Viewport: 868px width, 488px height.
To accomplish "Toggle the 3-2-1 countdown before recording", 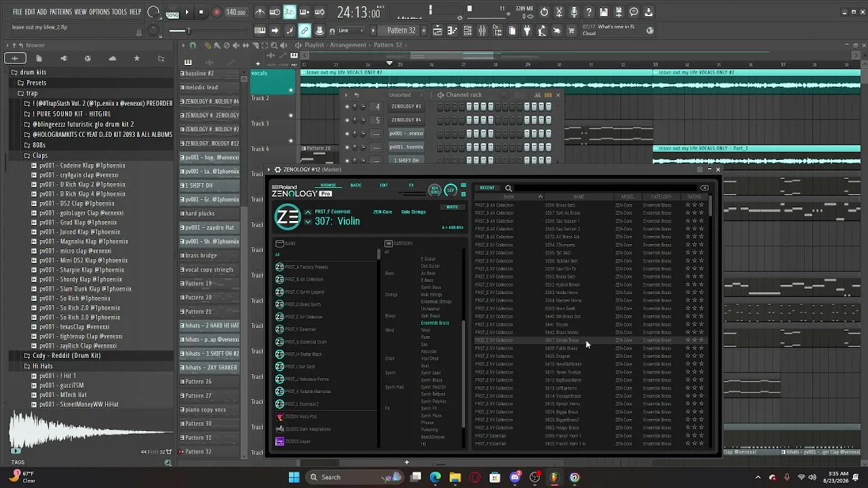I will pyautogui.click(x=290, y=12).
